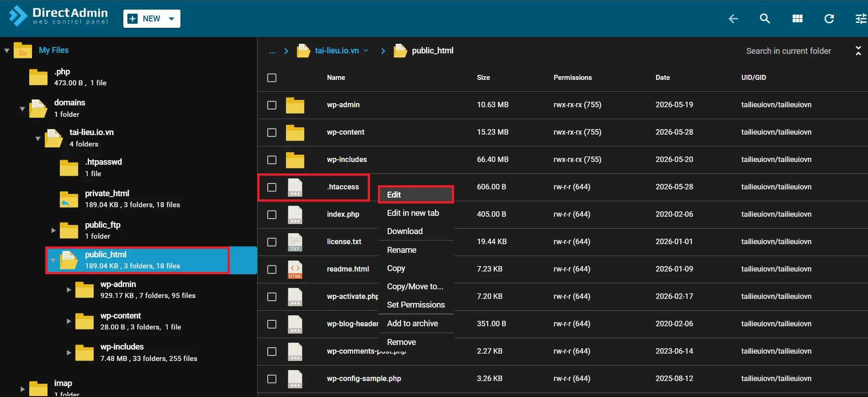Expand the wp-content tree node
868x397 pixels.
pos(69,321)
